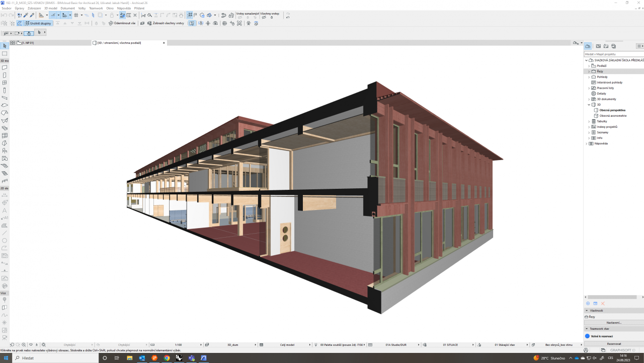This screenshot has height=363, width=644.
Task: Toggle the Guide Lines button
Action: [53, 15]
